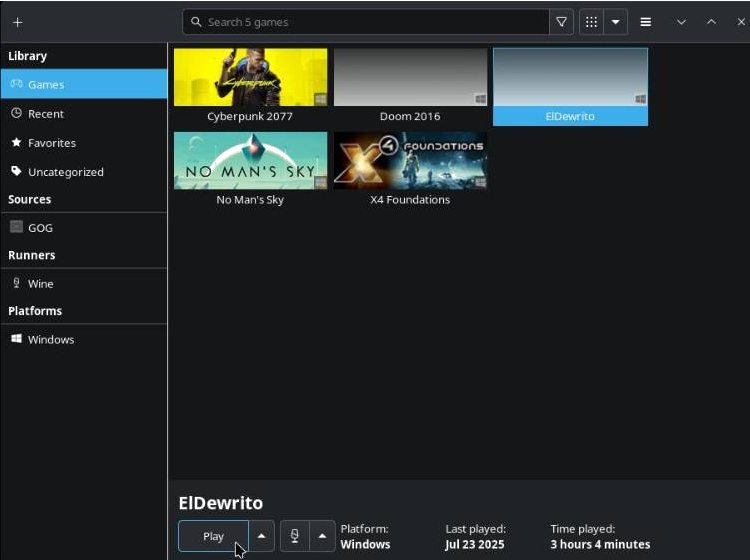Click the GOG source icon
This screenshot has width=750, height=560.
click(16, 227)
